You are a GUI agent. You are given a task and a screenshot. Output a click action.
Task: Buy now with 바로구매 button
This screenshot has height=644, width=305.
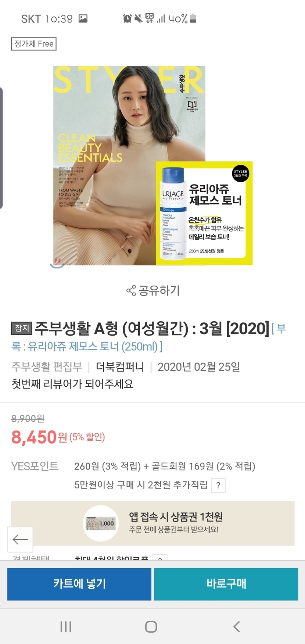pos(226,584)
